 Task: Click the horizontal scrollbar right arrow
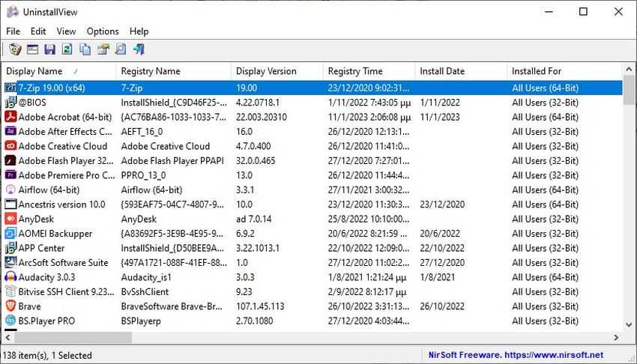[x=616, y=337]
